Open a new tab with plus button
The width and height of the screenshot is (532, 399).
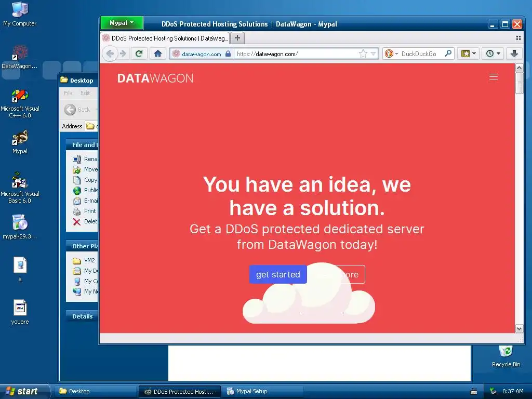[237, 38]
